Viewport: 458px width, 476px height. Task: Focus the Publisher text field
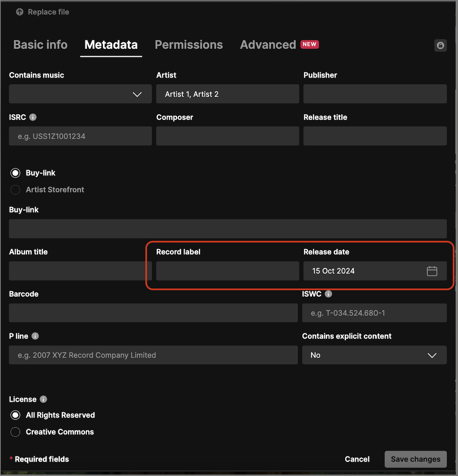[375, 94]
